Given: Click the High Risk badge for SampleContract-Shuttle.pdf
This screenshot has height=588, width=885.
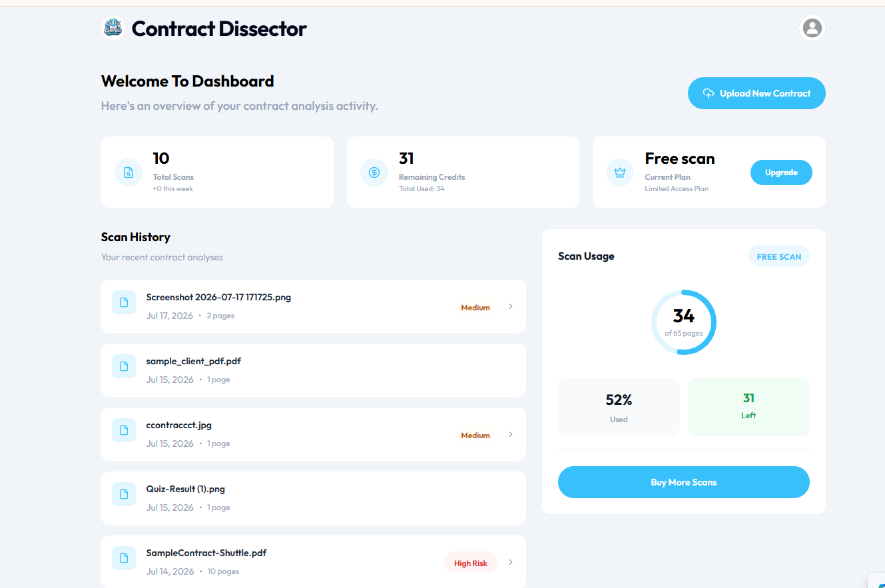Looking at the screenshot, I should pyautogui.click(x=471, y=563).
